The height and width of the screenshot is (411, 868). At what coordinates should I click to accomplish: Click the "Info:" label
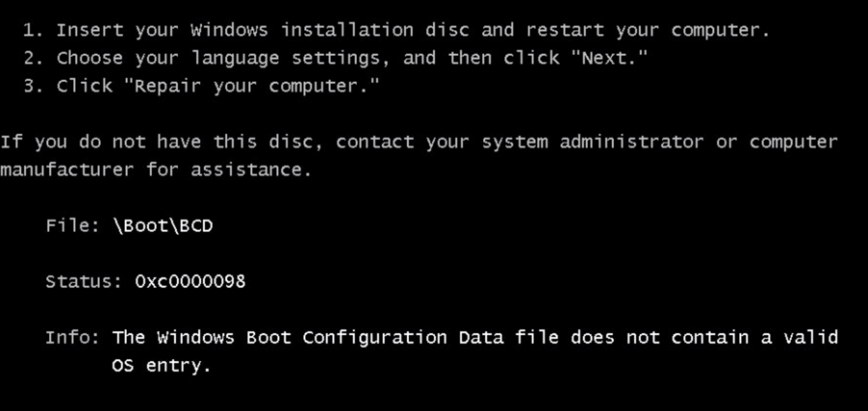(x=72, y=338)
